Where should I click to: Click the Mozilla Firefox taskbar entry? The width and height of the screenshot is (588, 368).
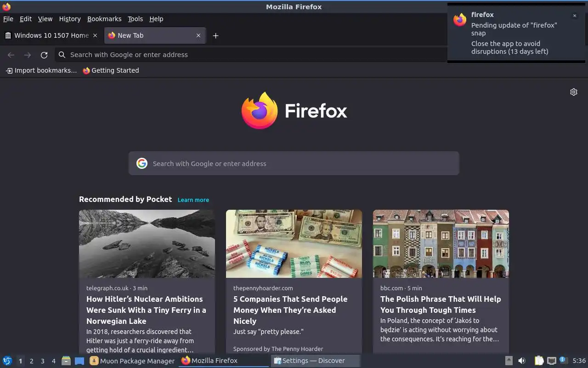coord(224,361)
